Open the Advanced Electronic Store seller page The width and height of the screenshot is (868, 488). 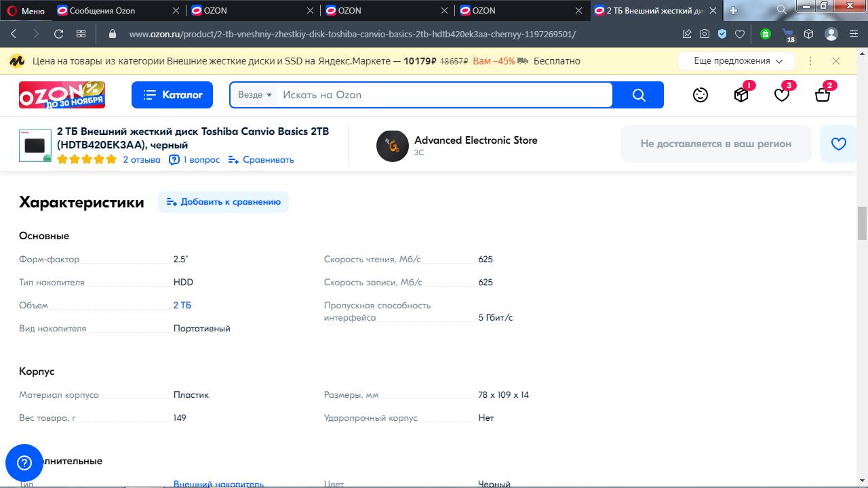click(476, 140)
